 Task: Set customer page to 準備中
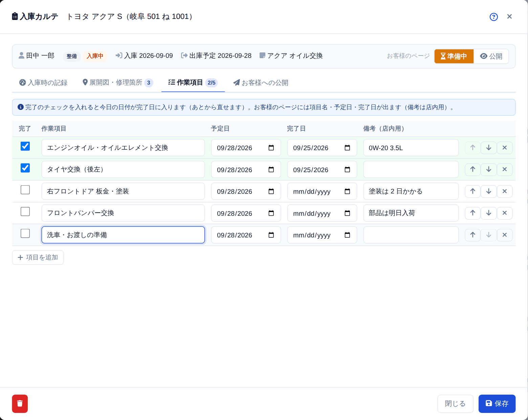pos(454,56)
